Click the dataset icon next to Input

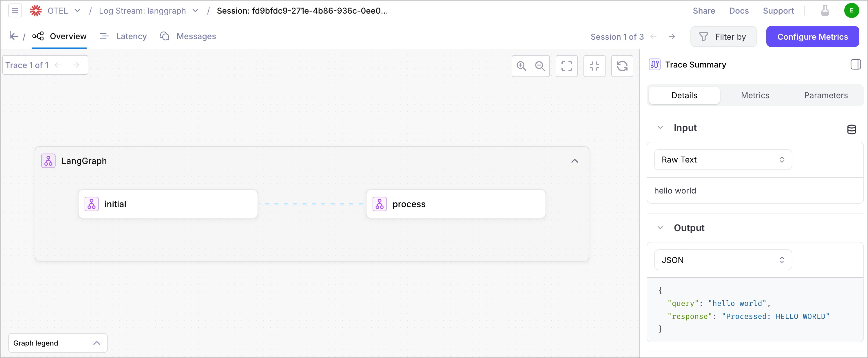851,129
